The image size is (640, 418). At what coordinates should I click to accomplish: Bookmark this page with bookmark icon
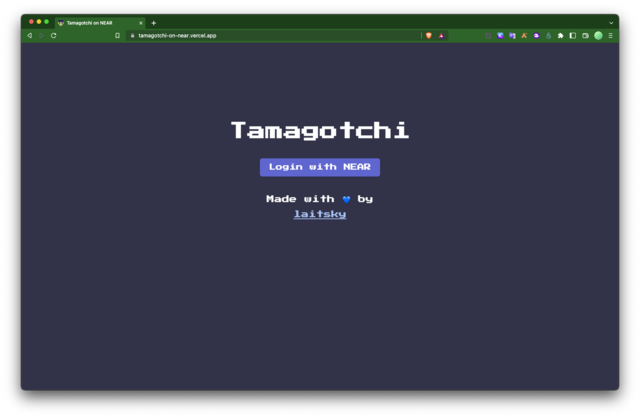(118, 36)
